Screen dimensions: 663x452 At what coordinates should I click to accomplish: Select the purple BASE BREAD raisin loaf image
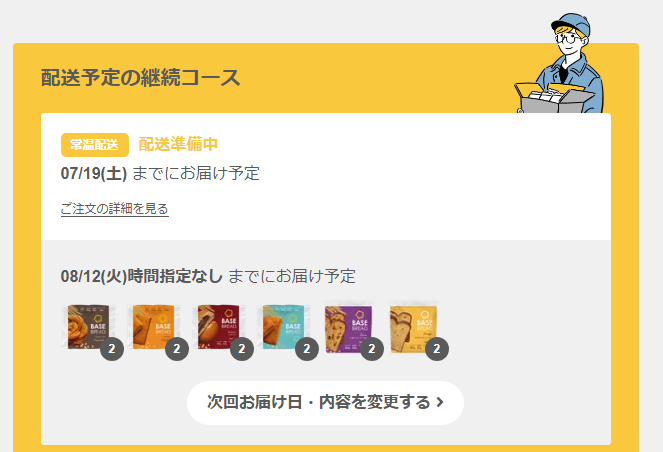point(349,326)
